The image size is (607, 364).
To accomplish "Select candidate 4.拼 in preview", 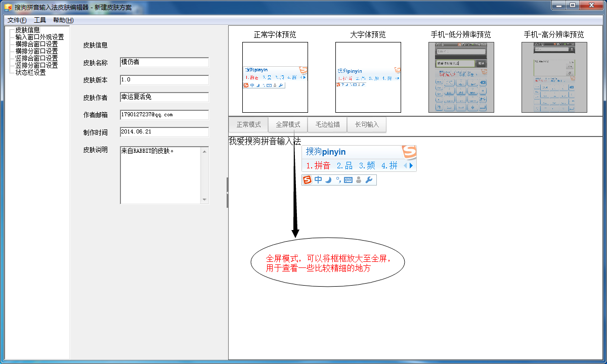I will tap(389, 165).
